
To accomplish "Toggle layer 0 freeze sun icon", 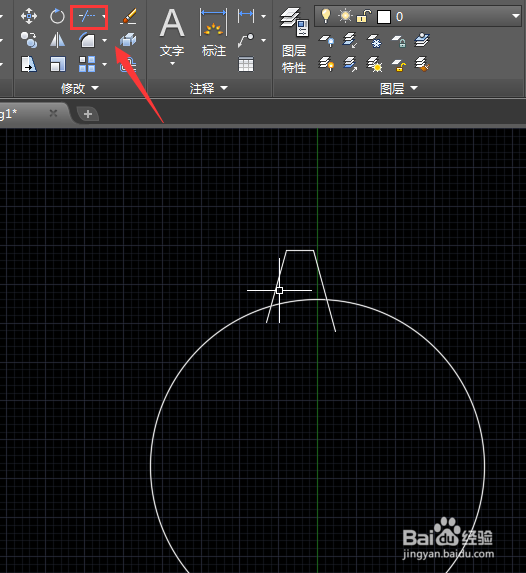I will (x=345, y=16).
